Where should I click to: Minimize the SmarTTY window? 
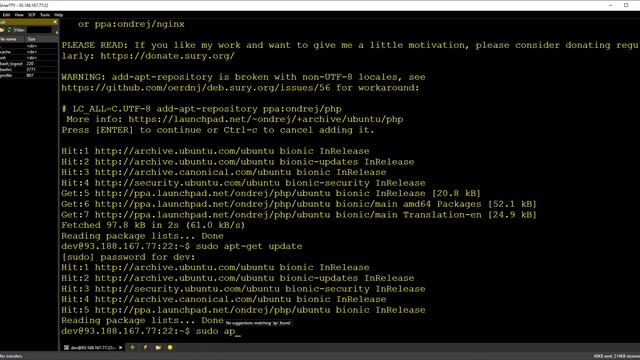(610, 5)
